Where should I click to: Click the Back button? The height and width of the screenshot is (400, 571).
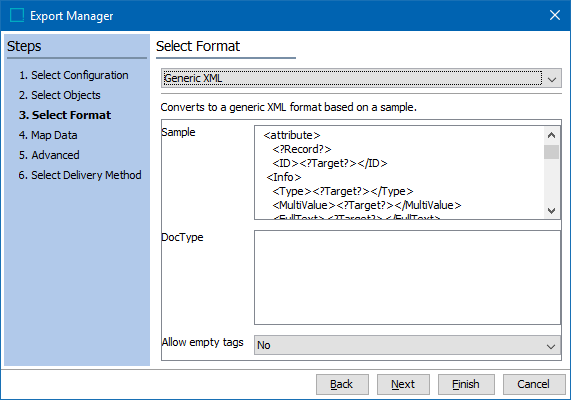[x=342, y=384]
